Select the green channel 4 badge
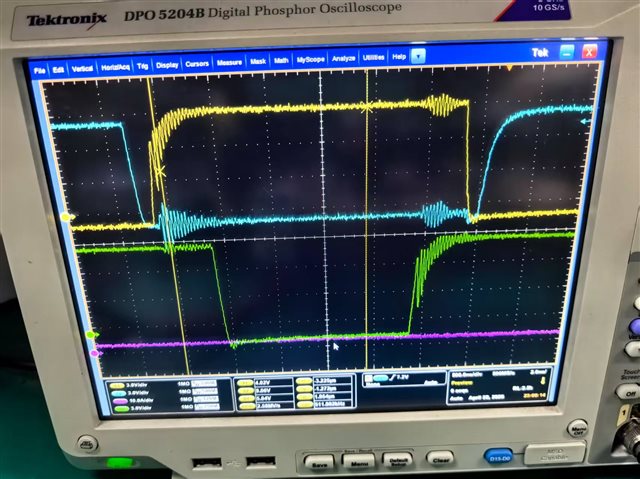 click(121, 408)
